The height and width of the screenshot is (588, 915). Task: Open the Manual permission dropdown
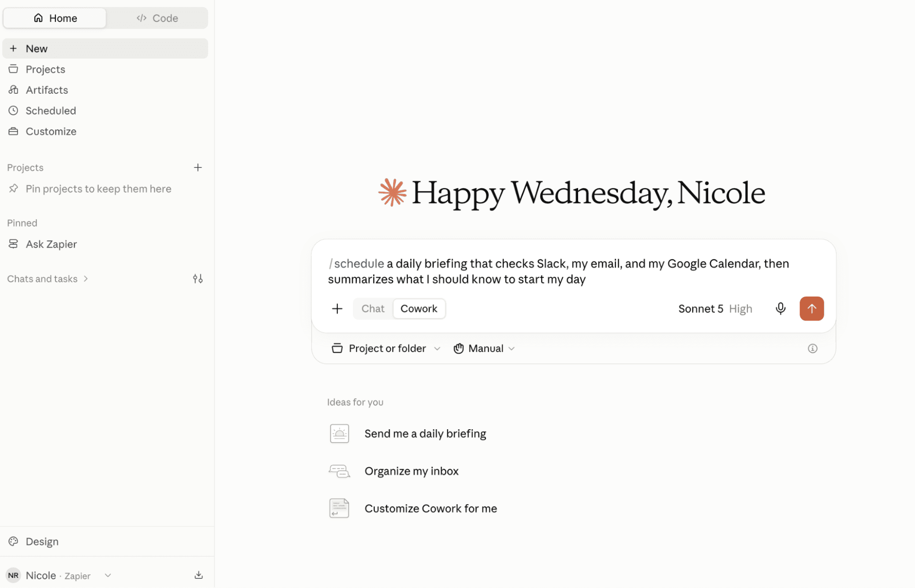pyautogui.click(x=484, y=348)
